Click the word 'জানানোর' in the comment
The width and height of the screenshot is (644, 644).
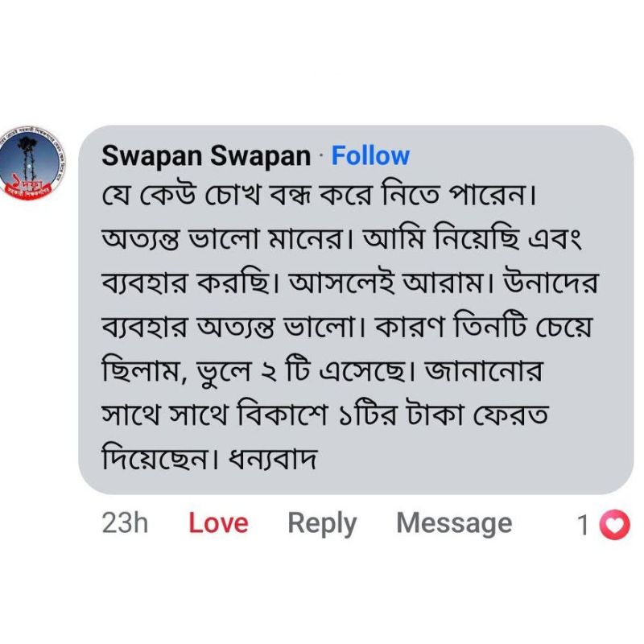[x=484, y=371]
